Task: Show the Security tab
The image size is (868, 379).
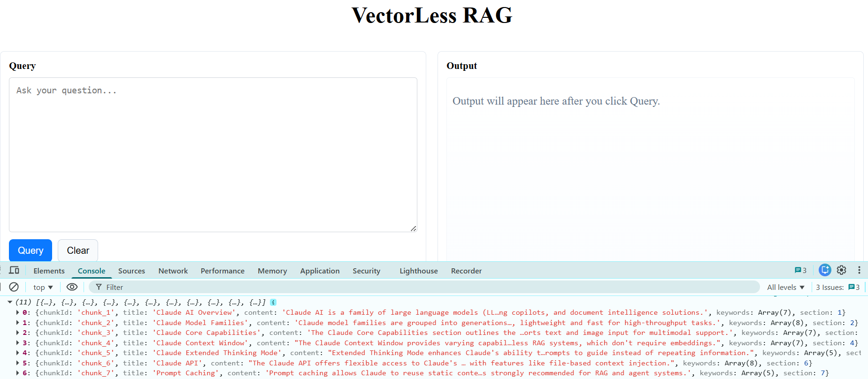Action: 366,271
